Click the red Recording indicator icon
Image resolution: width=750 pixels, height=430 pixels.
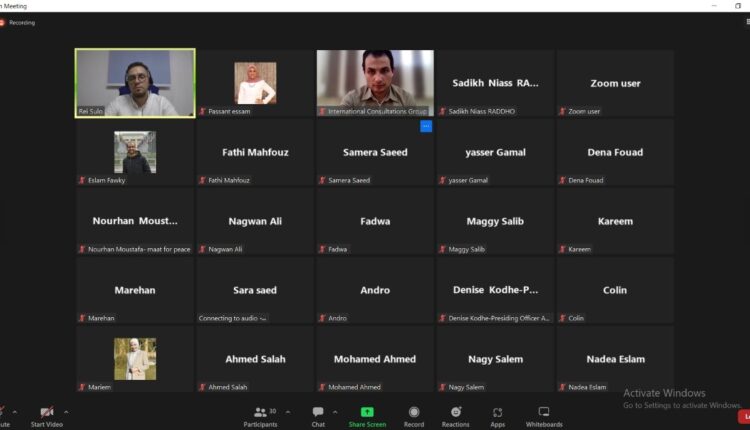(3, 22)
